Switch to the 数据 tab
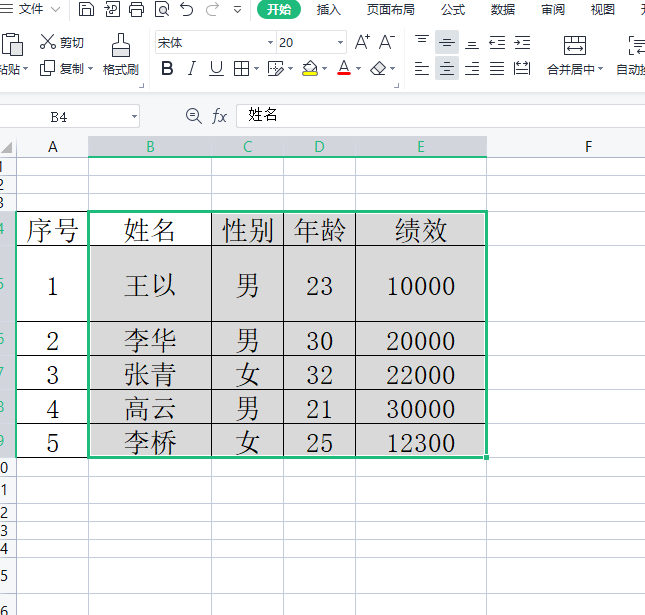The height and width of the screenshot is (615, 645). coord(503,9)
